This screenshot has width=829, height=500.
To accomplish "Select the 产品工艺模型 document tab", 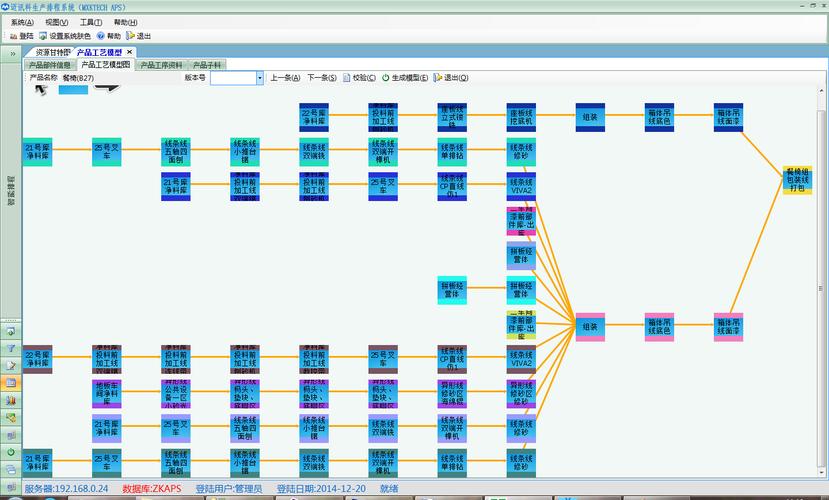I will [99, 52].
